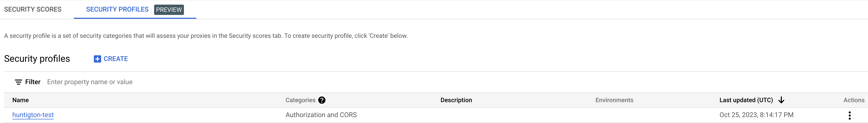Open the three-dot actions menu for huntigton-test
This screenshot has width=868, height=123.
coord(849,115)
